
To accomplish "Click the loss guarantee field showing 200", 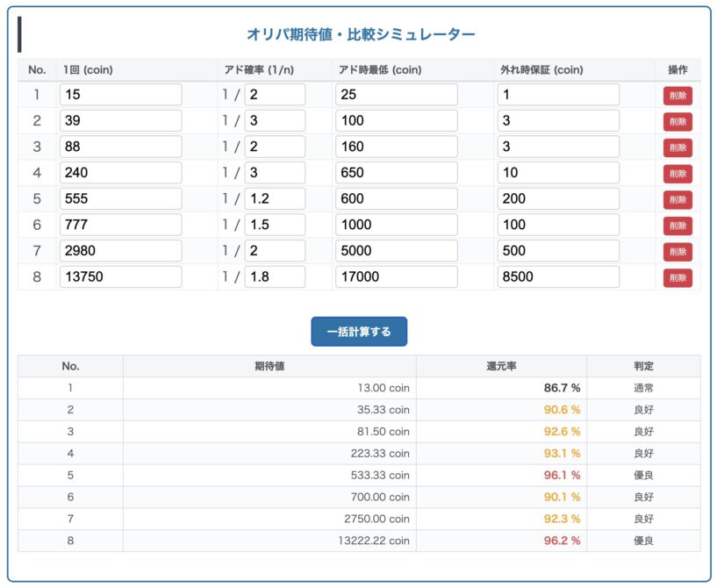I will point(557,199).
